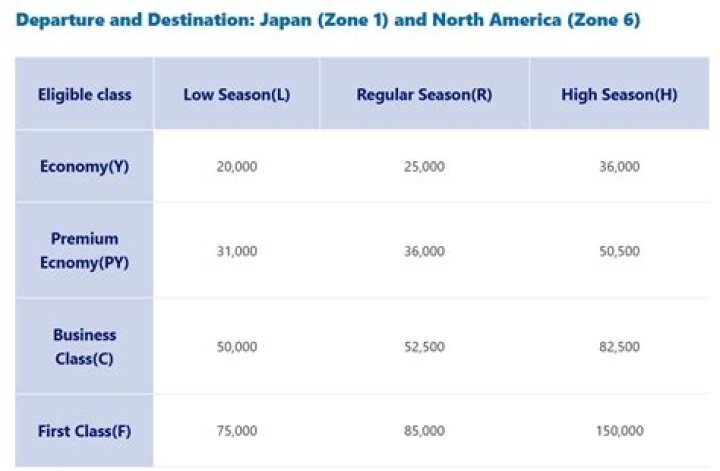This screenshot has width=720, height=471.
Task: Select Business Class low season value 50,000
Action: coord(237,346)
